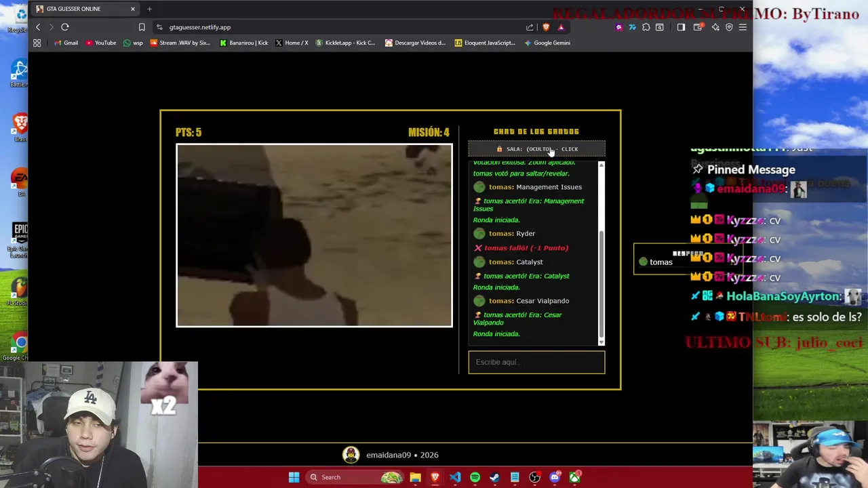Image resolution: width=868 pixels, height=488 pixels.
Task: Open the Descargar Videos bookmark
Action: (415, 43)
